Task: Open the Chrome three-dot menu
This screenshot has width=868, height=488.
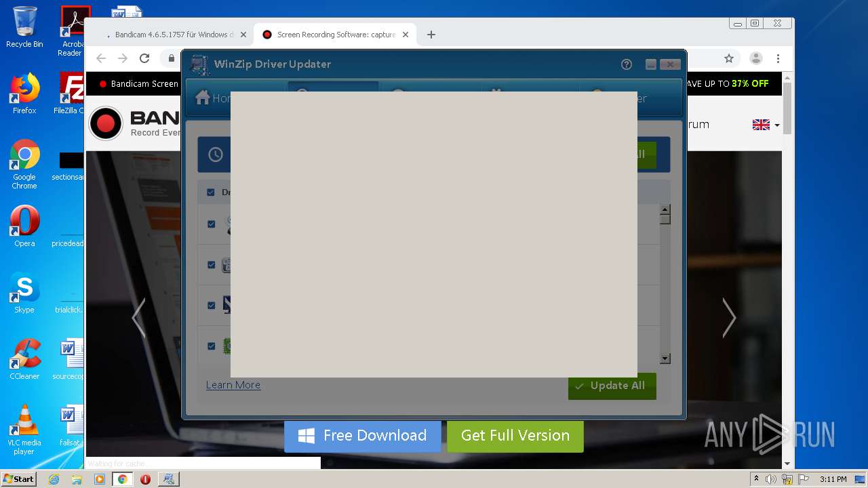Action: tap(778, 58)
